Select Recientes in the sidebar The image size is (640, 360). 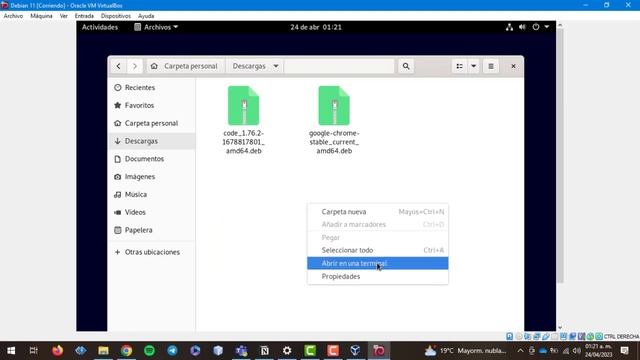click(x=152, y=87)
